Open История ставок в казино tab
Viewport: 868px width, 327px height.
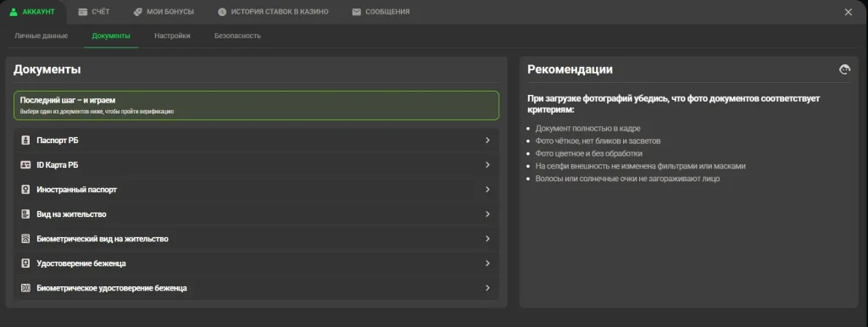click(x=274, y=12)
